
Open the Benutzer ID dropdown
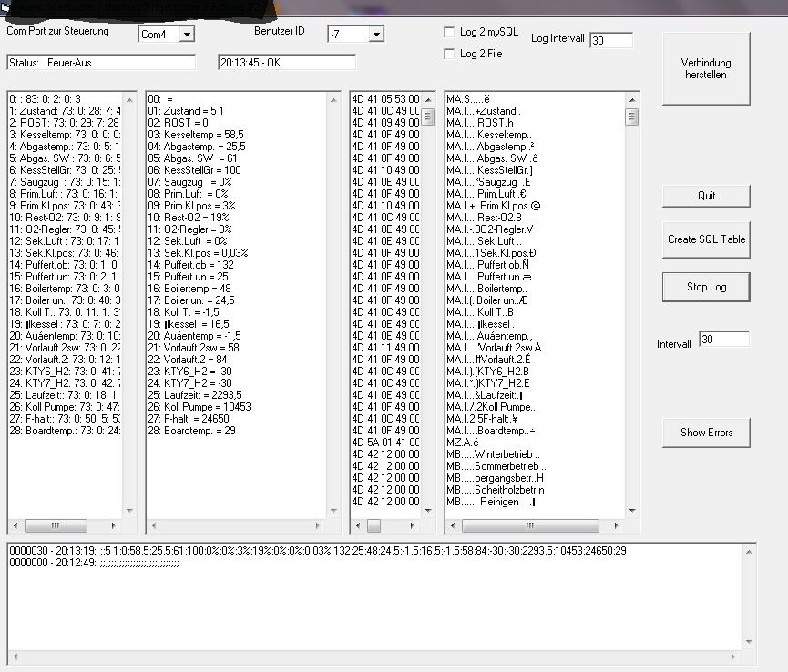pos(376,35)
